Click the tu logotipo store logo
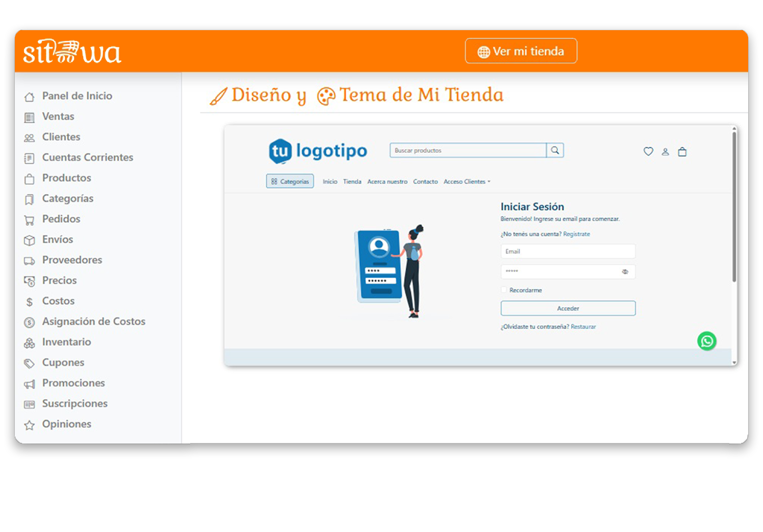 pyautogui.click(x=318, y=151)
